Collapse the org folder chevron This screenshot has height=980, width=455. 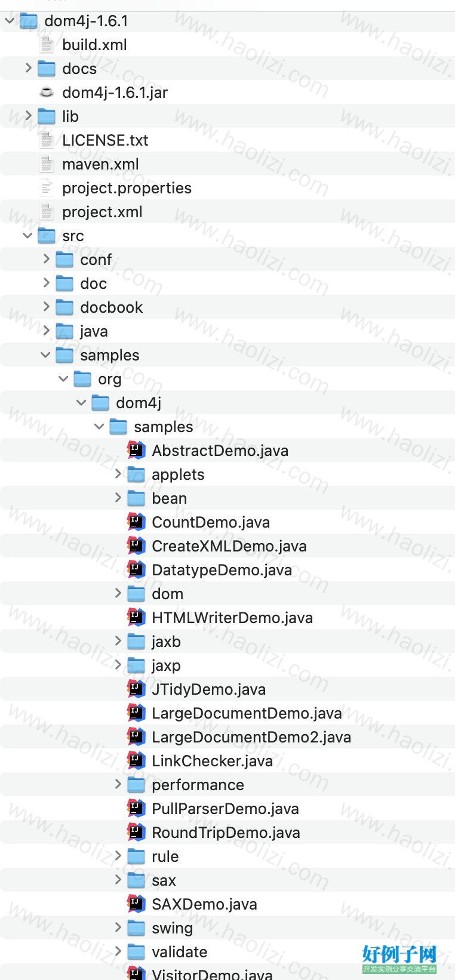pyautogui.click(x=63, y=379)
